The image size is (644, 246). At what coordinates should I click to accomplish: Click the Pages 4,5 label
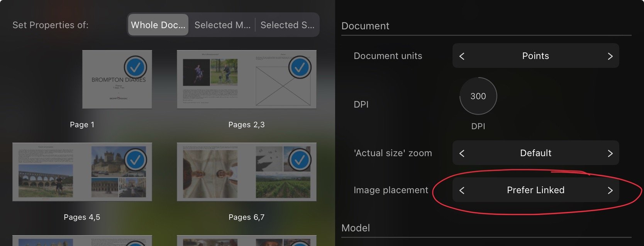click(82, 217)
